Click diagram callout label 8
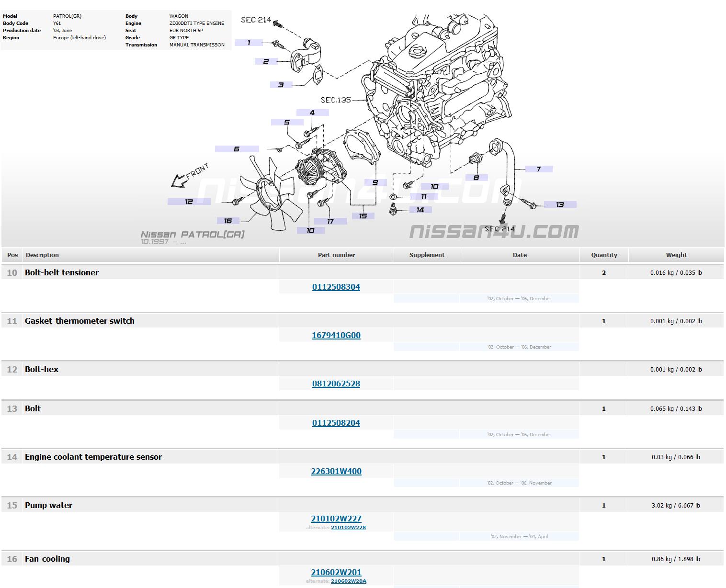Viewport: 726px width, 588px height. point(476,178)
